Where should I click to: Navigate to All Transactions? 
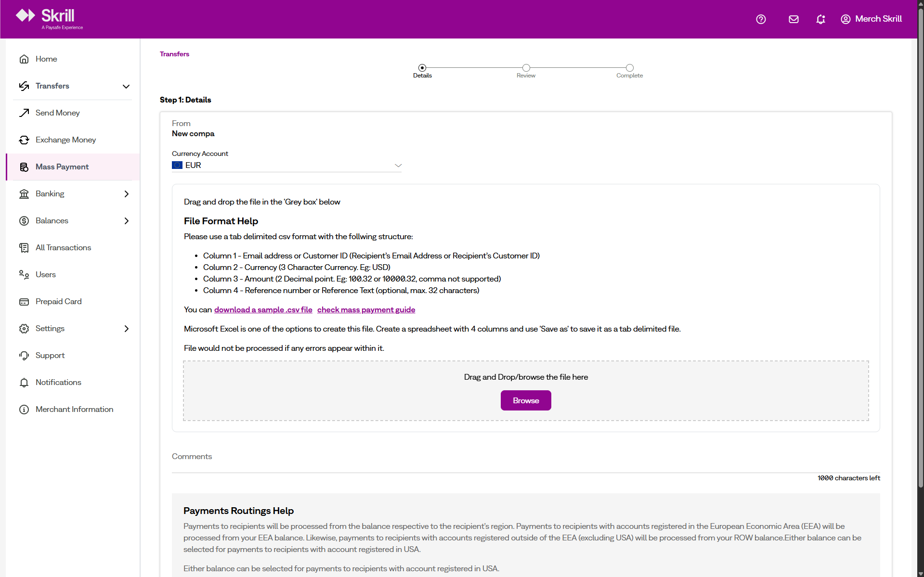pyautogui.click(x=63, y=247)
